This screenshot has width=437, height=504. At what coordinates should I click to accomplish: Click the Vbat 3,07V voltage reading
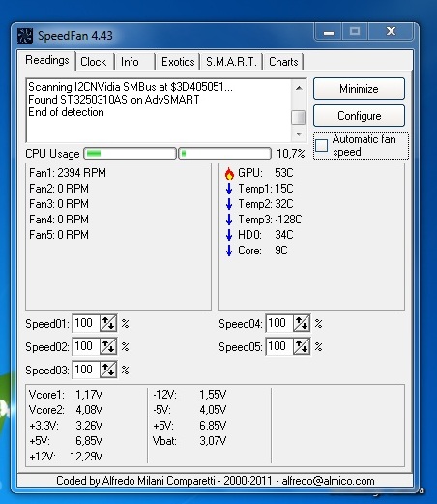click(x=213, y=441)
